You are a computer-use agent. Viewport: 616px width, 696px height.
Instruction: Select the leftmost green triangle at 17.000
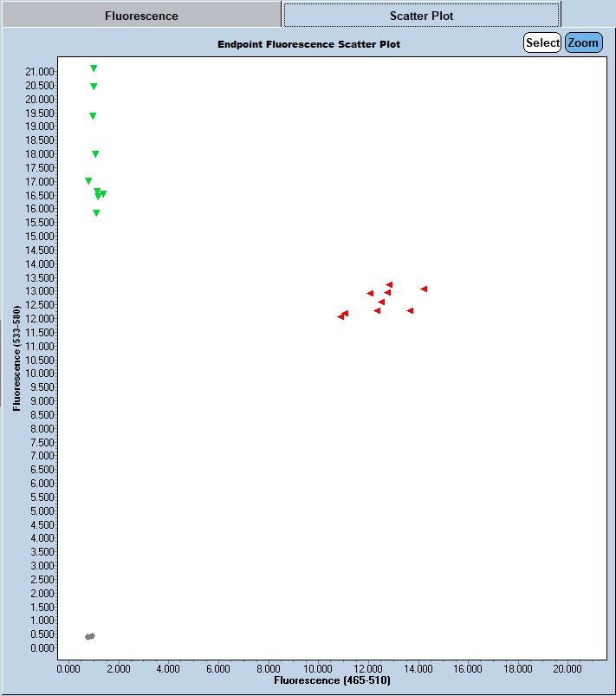[88, 180]
